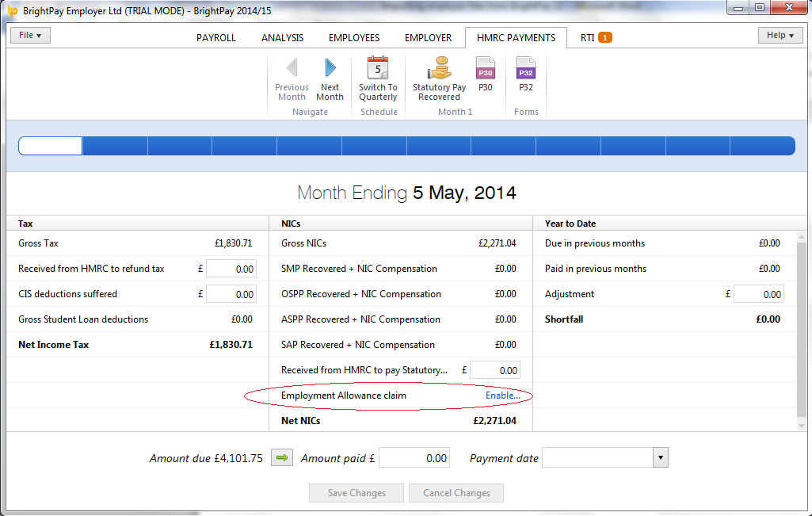
Task: Open the P32 form
Action: [x=526, y=74]
